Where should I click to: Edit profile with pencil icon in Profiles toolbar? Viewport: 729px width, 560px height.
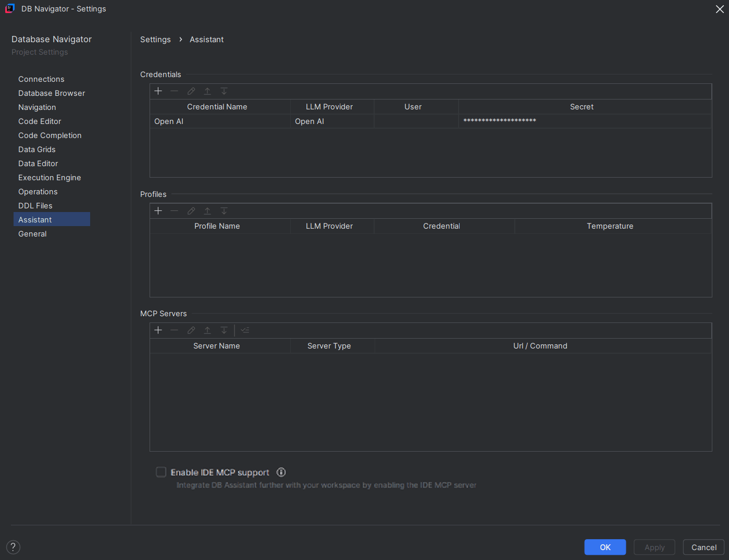[x=191, y=211]
